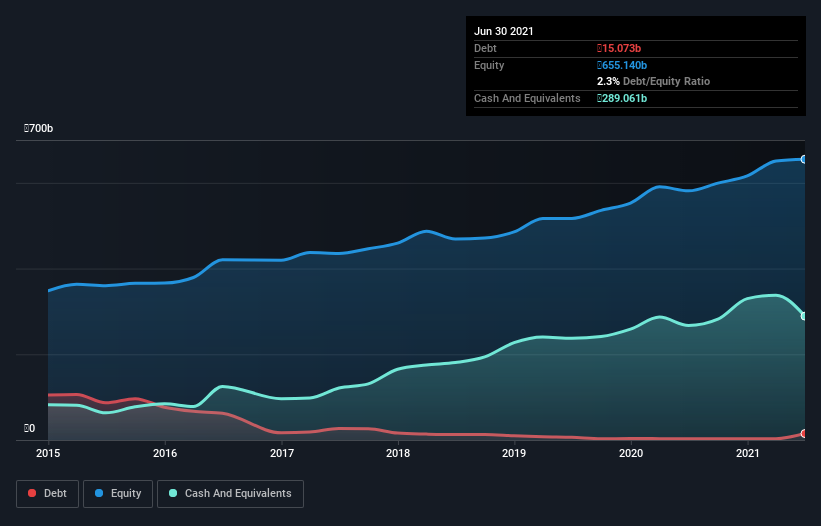Click the Debt label in tooltip

click(485, 48)
